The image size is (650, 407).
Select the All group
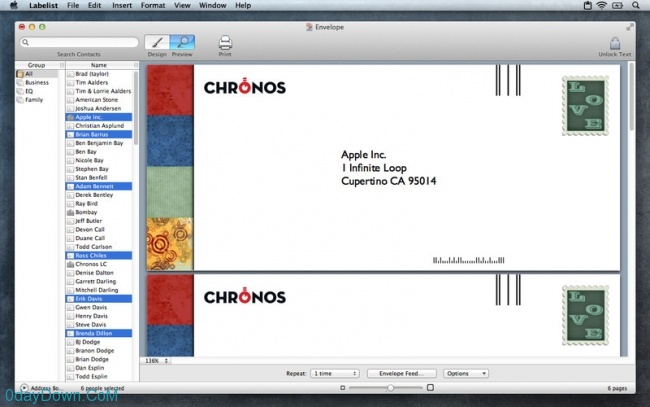point(36,74)
